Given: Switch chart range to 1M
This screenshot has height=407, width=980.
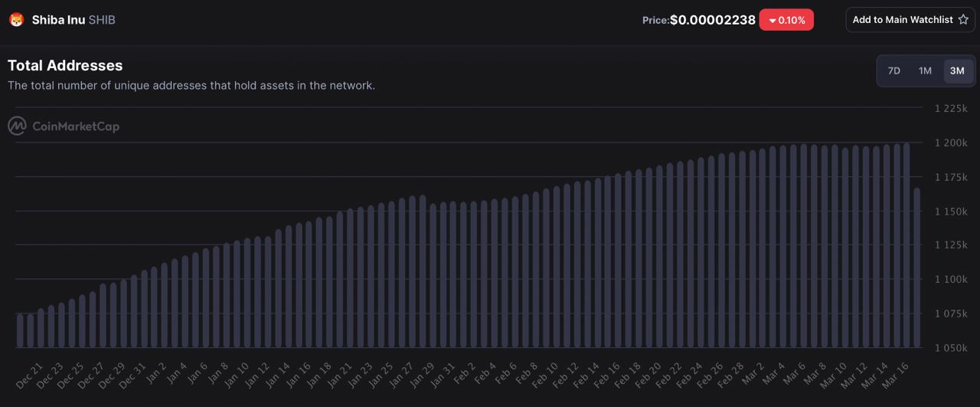Looking at the screenshot, I should tap(925, 71).
